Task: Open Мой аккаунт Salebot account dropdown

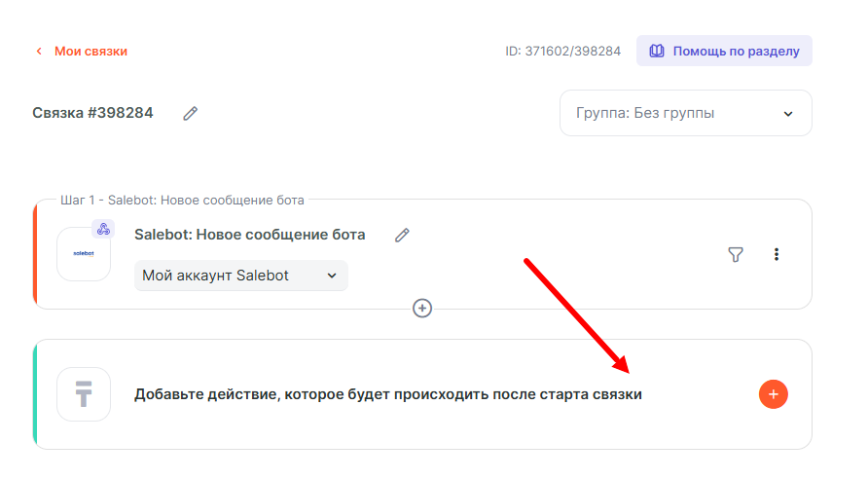Action: coord(240,276)
